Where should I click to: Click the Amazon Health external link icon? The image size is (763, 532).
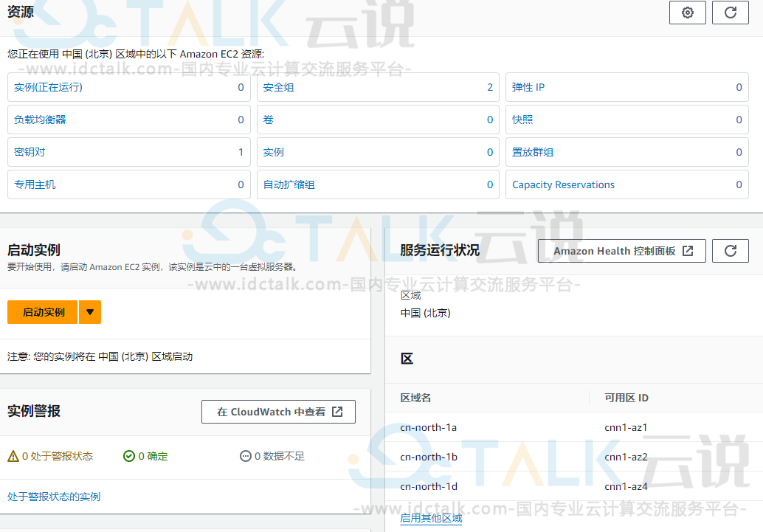(688, 251)
